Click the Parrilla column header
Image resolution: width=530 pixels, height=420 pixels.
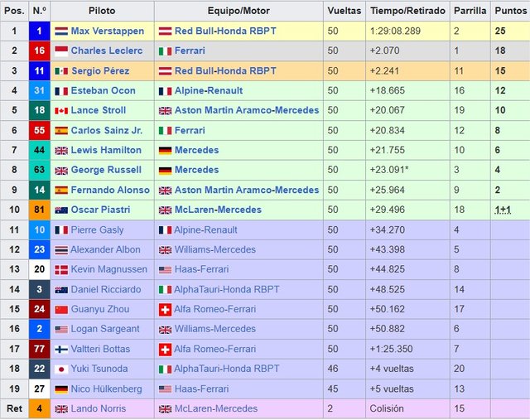click(470, 11)
